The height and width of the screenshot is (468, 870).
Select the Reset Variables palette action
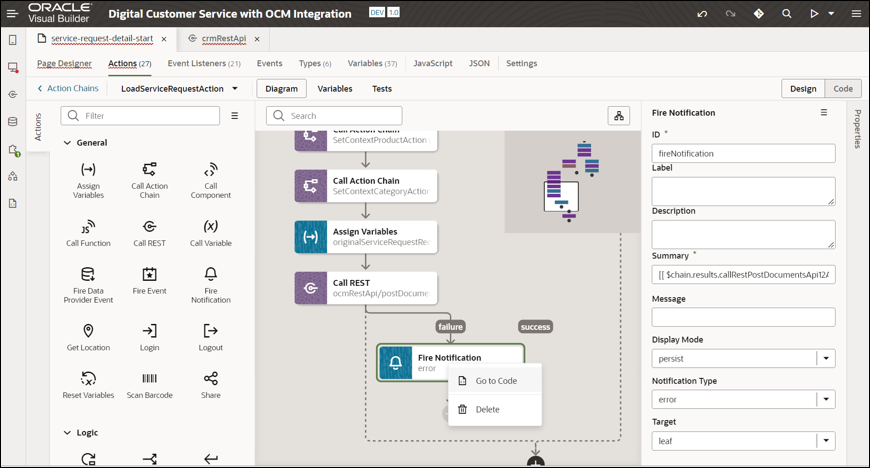(x=88, y=385)
